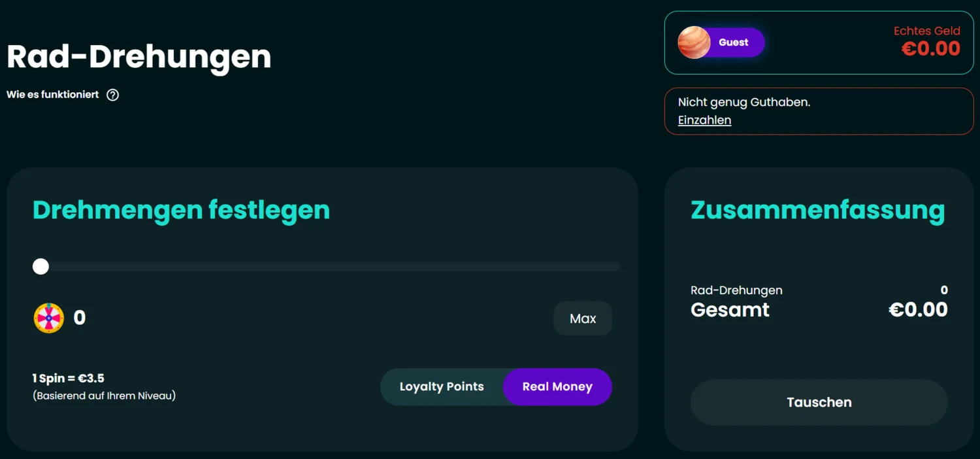The height and width of the screenshot is (459, 980).
Task: Click the middle of the spin amount slider track
Action: [x=327, y=266]
